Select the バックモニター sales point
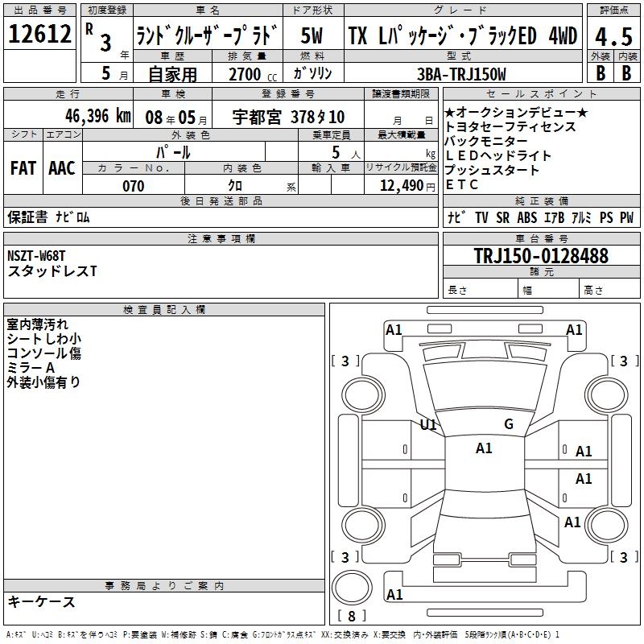 point(486,141)
